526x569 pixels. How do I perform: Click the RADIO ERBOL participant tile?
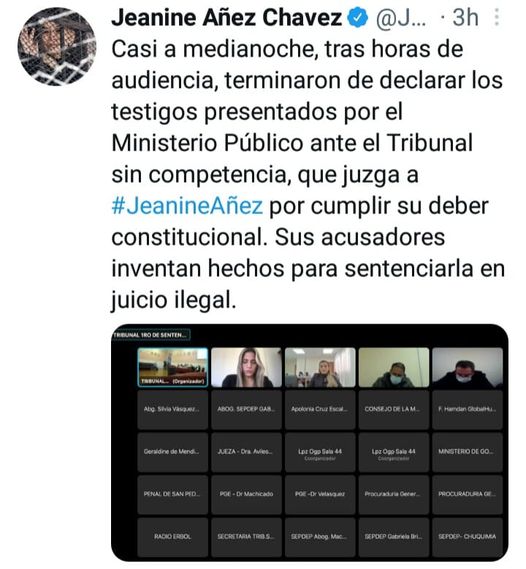tap(173, 537)
